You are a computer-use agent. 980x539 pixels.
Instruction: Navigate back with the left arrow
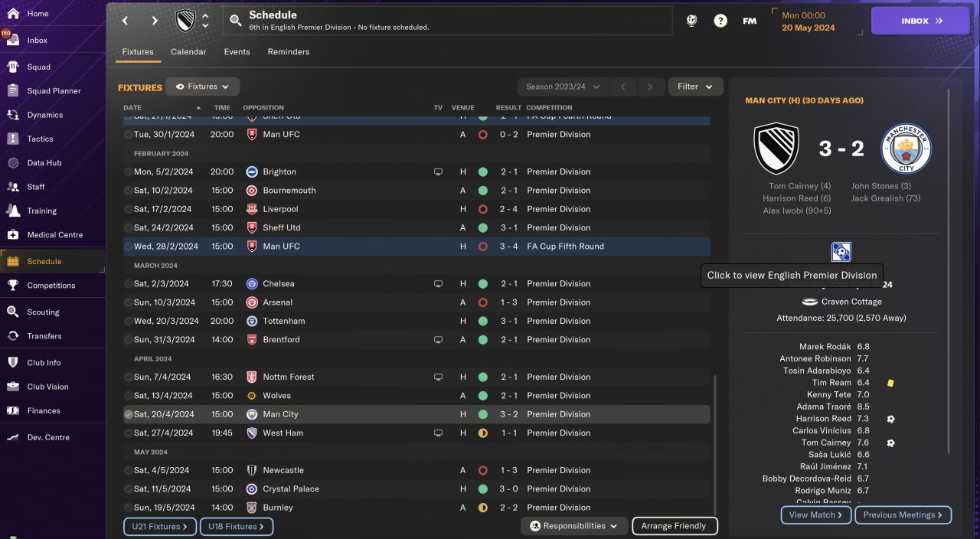(126, 21)
